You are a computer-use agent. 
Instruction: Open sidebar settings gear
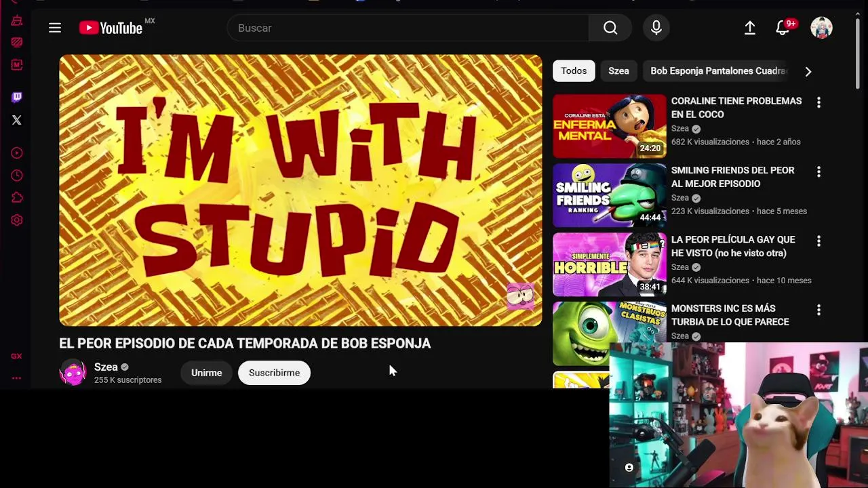(x=17, y=220)
